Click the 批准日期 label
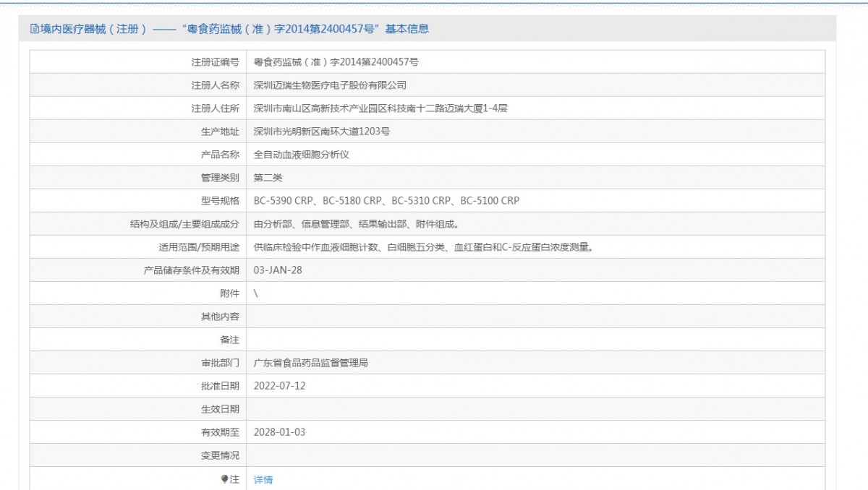The height and width of the screenshot is (490, 868). click(220, 386)
